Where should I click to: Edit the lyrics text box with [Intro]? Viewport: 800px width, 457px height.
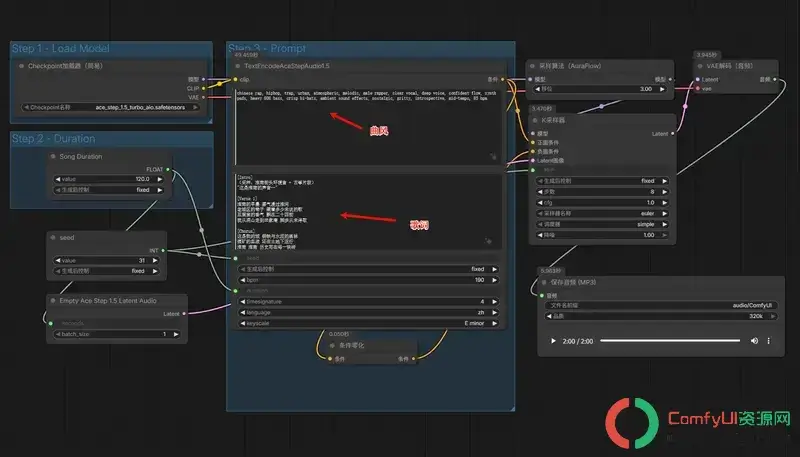(367, 211)
